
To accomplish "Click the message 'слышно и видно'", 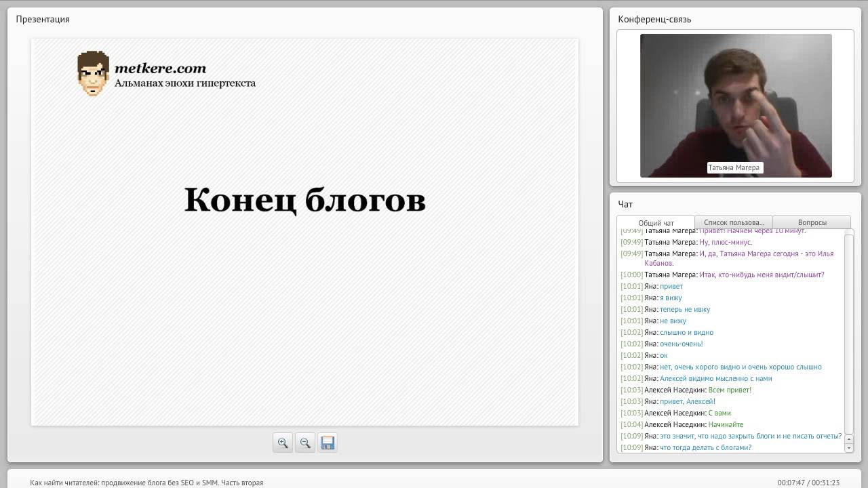I will (x=686, y=332).
